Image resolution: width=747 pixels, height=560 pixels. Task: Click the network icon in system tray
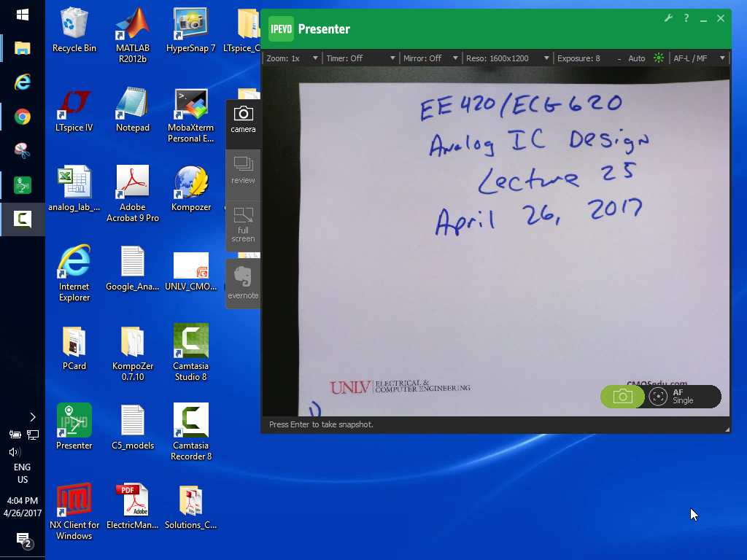(x=33, y=435)
